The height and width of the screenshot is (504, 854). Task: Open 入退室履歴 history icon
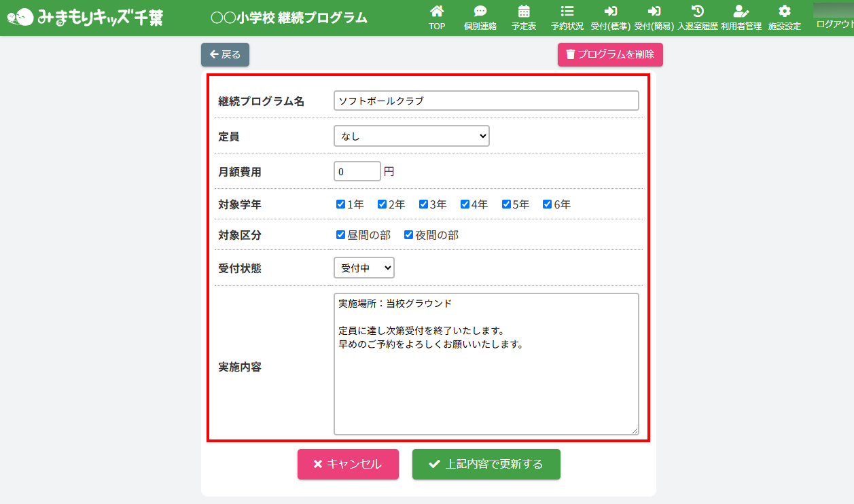(x=698, y=12)
